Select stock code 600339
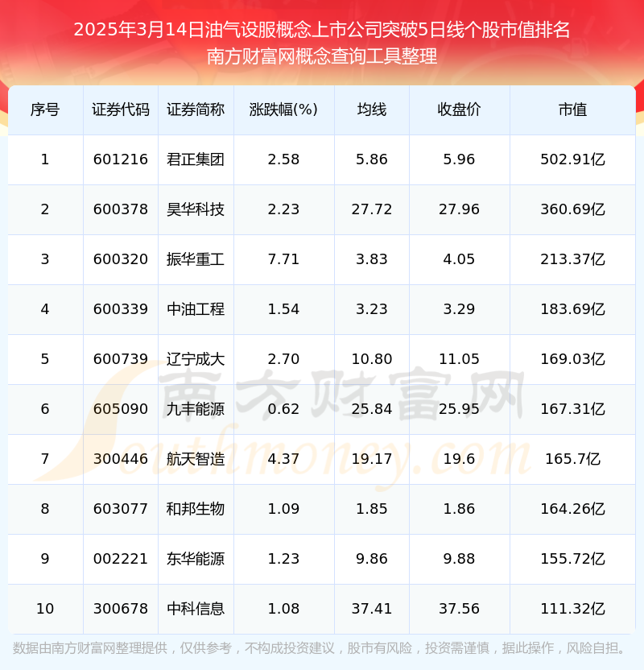The width and height of the screenshot is (644, 670). tap(121, 309)
